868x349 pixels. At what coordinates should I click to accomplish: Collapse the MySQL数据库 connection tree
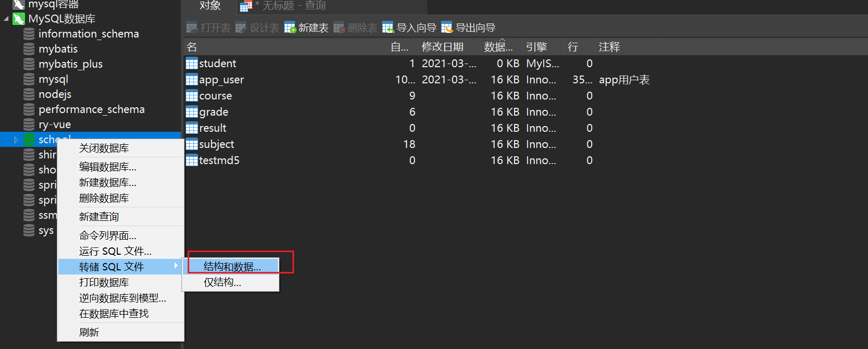6,19
